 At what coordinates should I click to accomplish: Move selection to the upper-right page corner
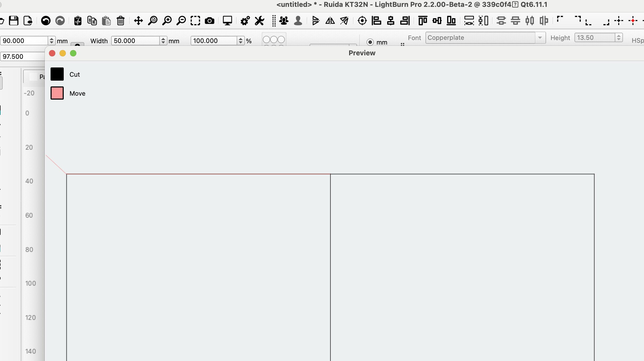tap(578, 19)
